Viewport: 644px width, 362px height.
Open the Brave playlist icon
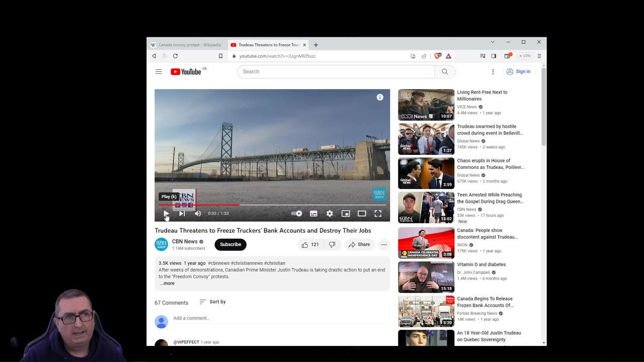click(482, 56)
